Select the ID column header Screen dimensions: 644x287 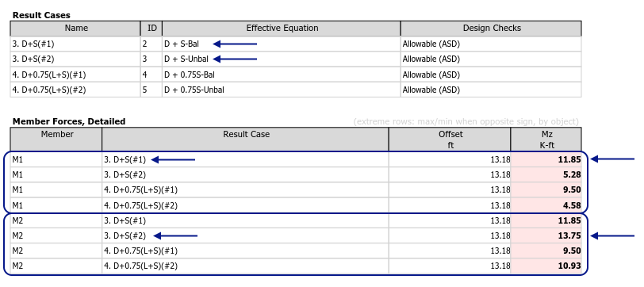151,29
